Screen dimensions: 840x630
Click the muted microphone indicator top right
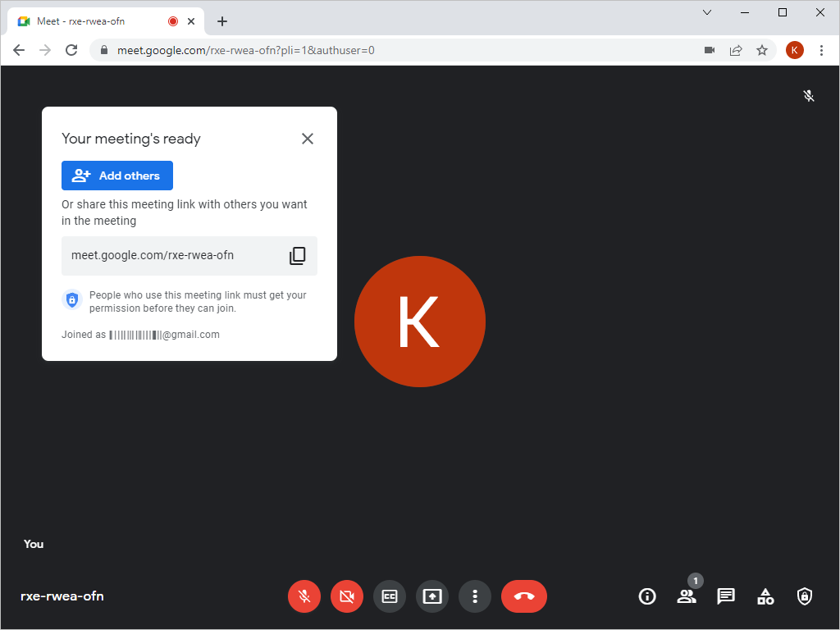pyautogui.click(x=809, y=96)
